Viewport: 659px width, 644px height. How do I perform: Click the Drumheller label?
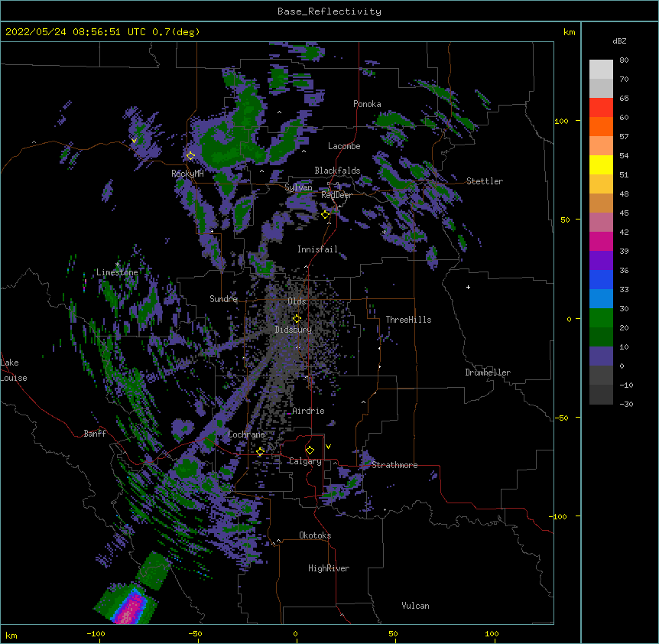point(488,372)
